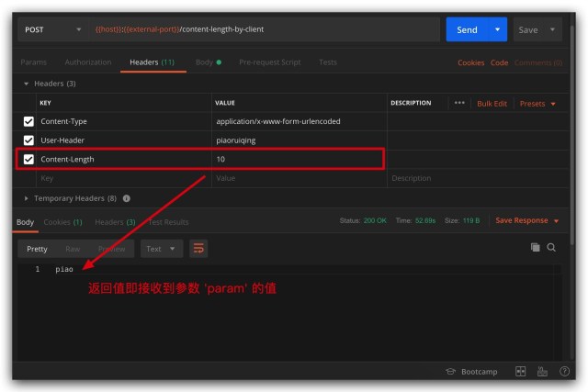
Task: Click the empty Description input field
Action: pyautogui.click(x=478, y=178)
